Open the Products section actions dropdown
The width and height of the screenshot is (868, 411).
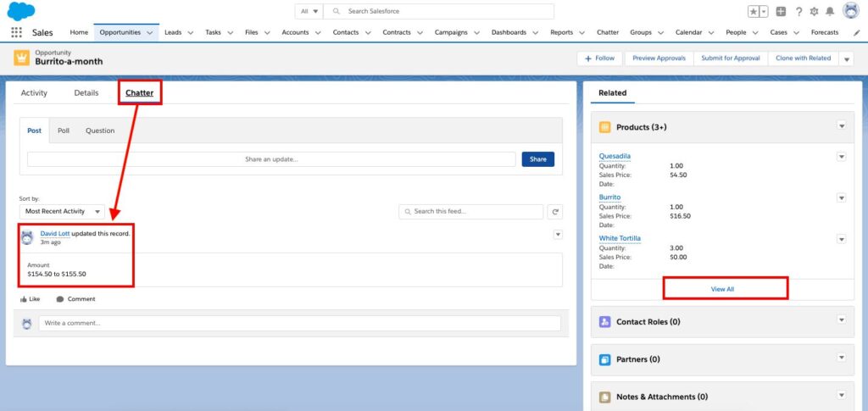(842, 126)
